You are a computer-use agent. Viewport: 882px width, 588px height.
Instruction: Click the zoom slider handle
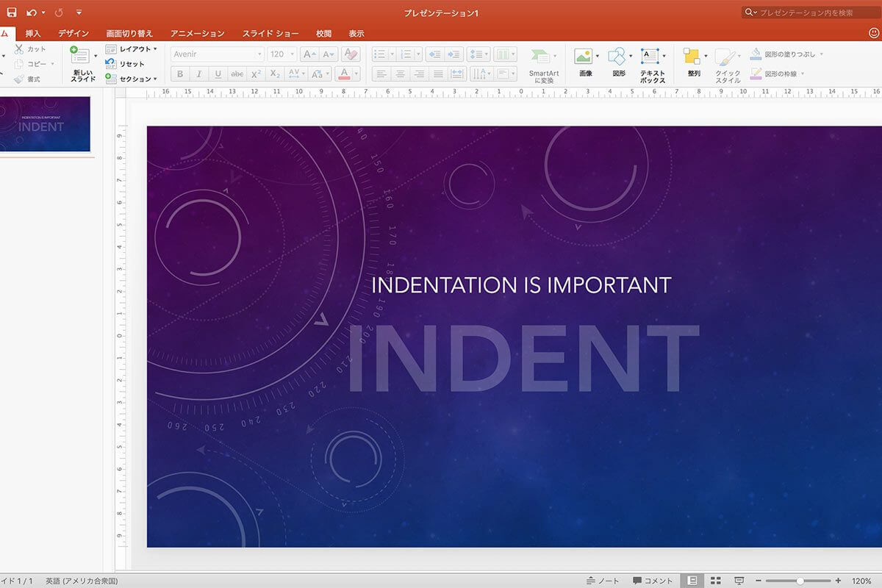800,581
